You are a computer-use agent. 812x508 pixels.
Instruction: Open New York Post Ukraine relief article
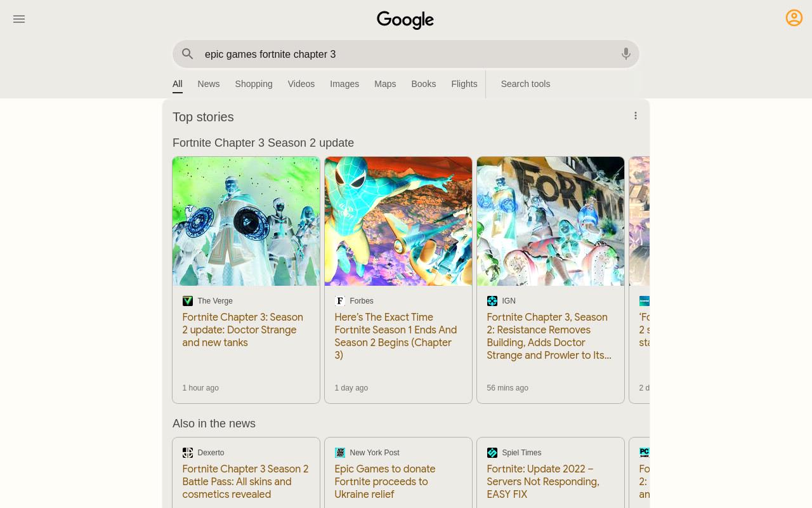(386, 481)
